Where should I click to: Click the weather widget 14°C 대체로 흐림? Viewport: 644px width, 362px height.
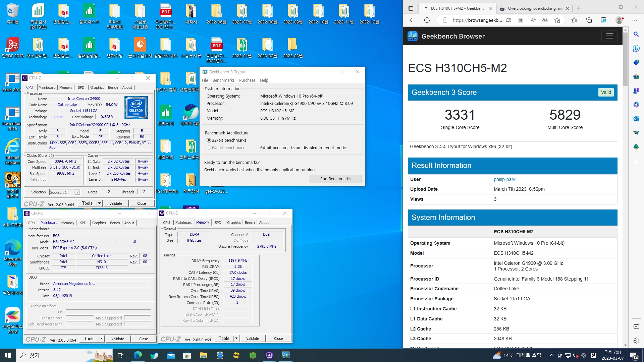click(517, 355)
